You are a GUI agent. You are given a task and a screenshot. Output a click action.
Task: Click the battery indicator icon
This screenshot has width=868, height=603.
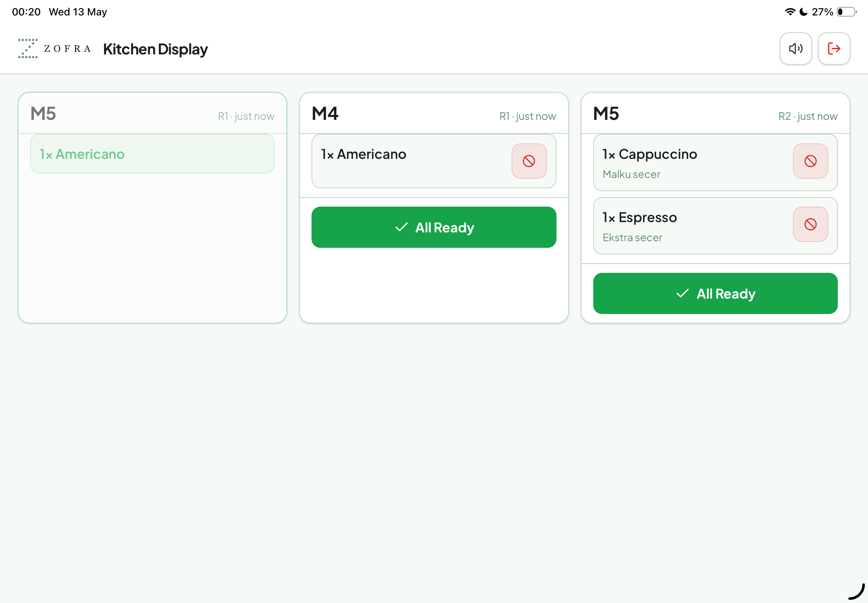point(847,12)
